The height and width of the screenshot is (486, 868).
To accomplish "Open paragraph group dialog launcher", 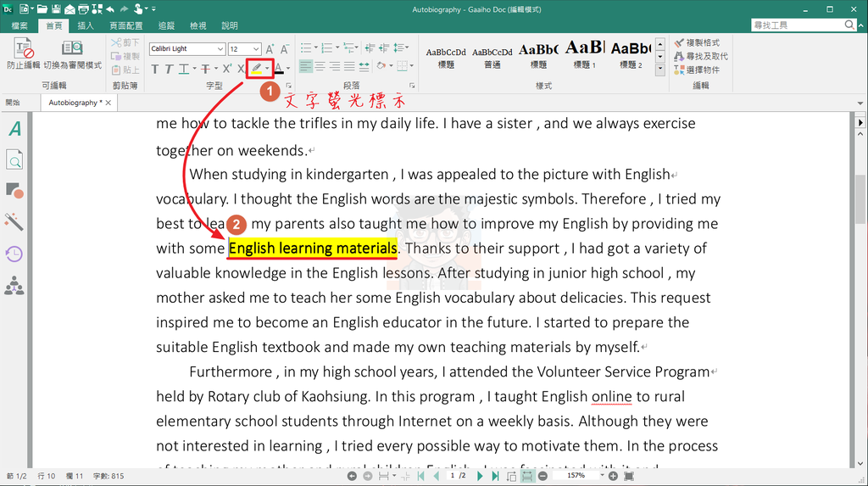I will [x=412, y=86].
